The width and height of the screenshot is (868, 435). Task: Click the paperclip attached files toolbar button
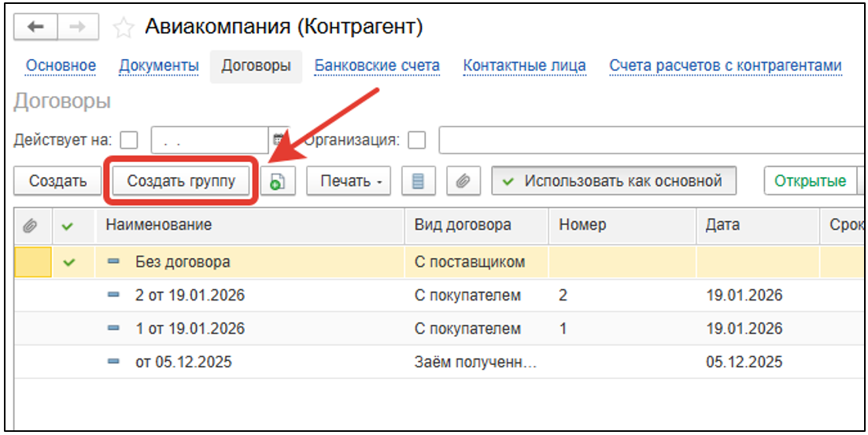tap(464, 181)
